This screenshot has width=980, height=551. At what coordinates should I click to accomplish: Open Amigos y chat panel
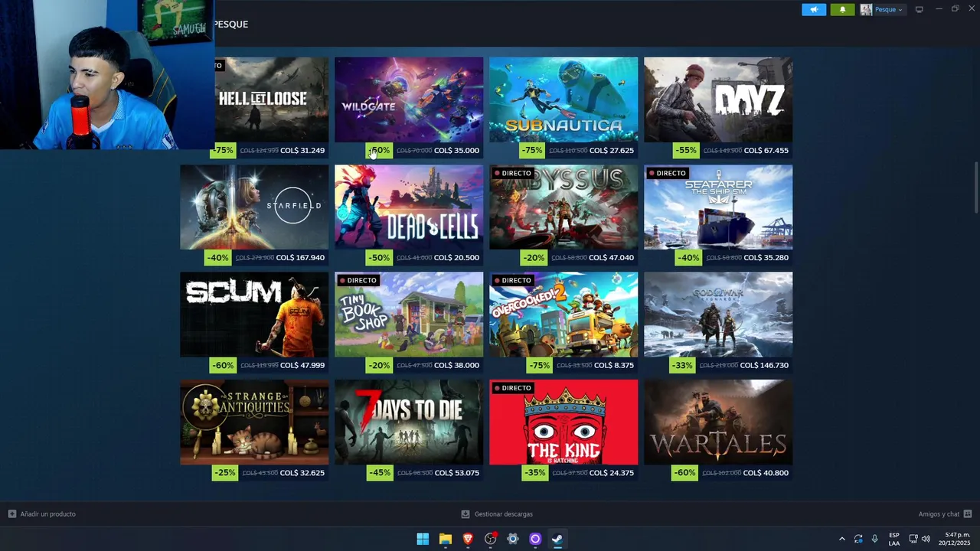pyautogui.click(x=939, y=514)
